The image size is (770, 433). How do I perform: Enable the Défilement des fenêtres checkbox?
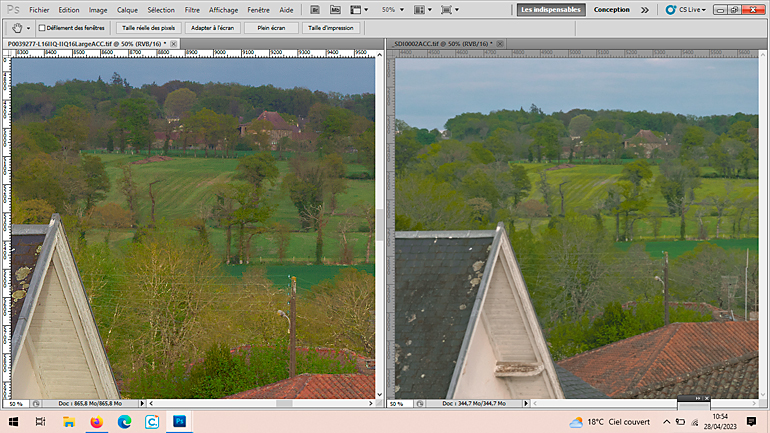(x=42, y=28)
